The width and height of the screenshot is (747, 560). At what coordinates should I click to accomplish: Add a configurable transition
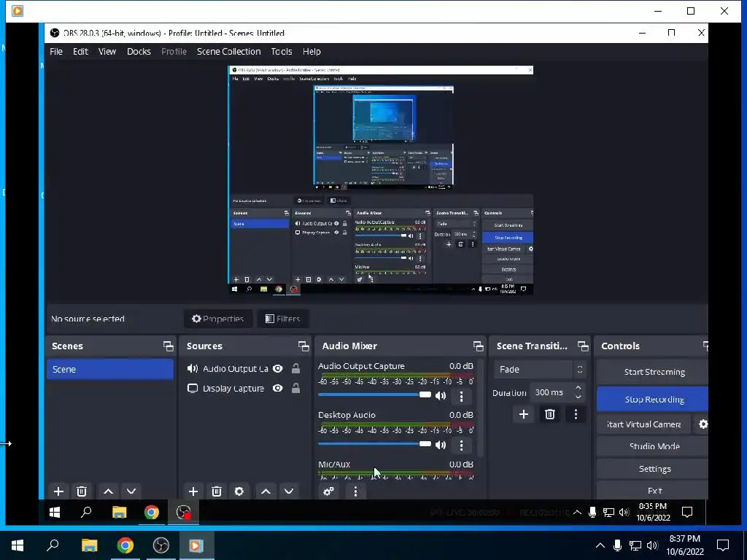click(524, 414)
